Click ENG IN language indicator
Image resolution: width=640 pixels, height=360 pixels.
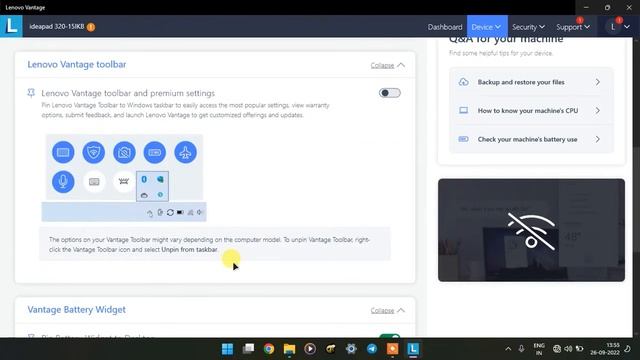(539, 349)
